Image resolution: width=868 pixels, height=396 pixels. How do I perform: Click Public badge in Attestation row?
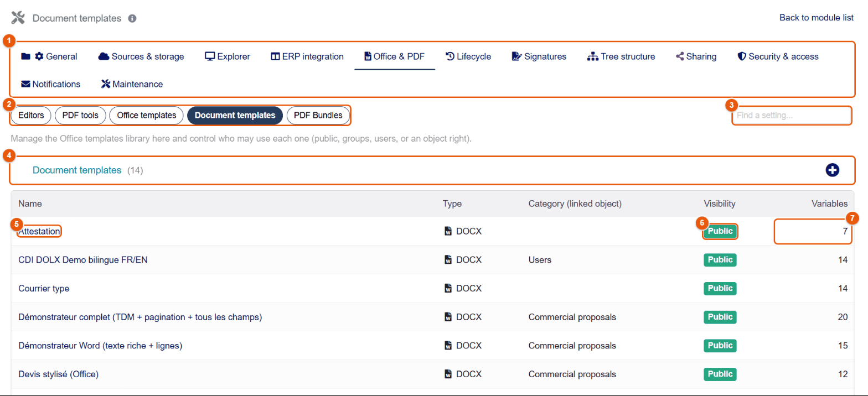coord(720,231)
